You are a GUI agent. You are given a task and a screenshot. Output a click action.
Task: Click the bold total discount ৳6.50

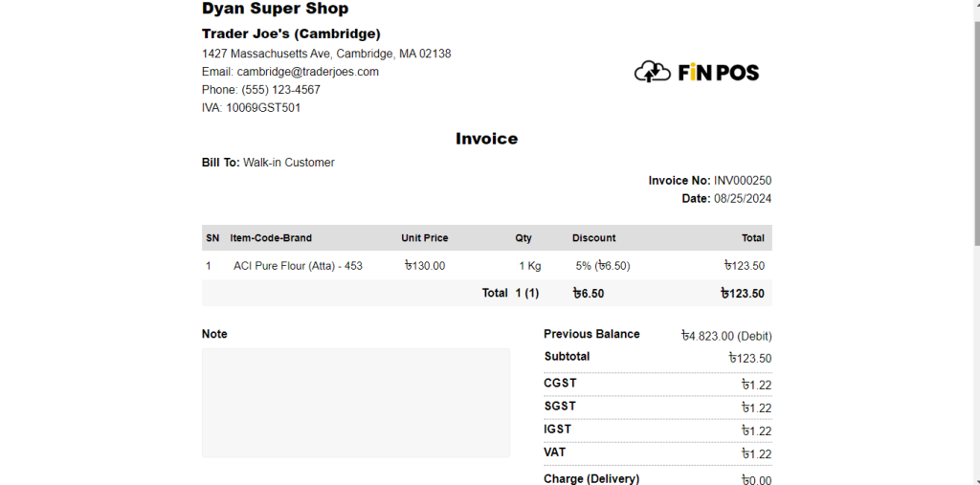click(589, 293)
